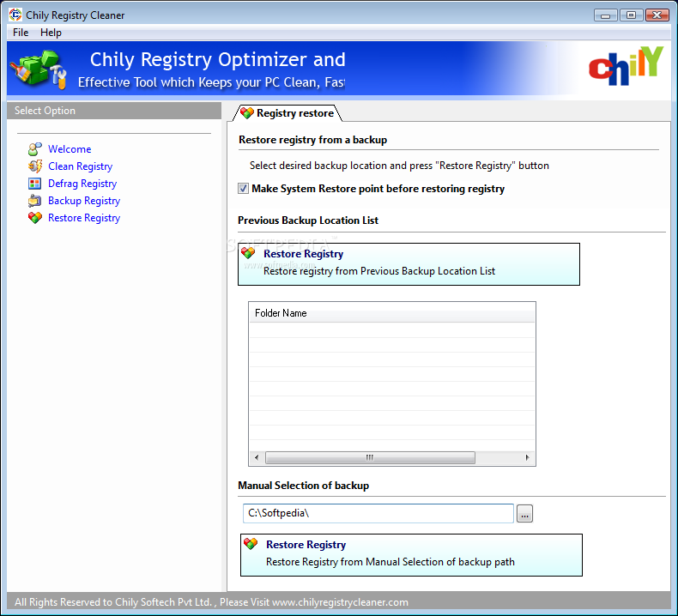The width and height of the screenshot is (678, 616).
Task: Open the Backup Registry link
Action: 84,201
